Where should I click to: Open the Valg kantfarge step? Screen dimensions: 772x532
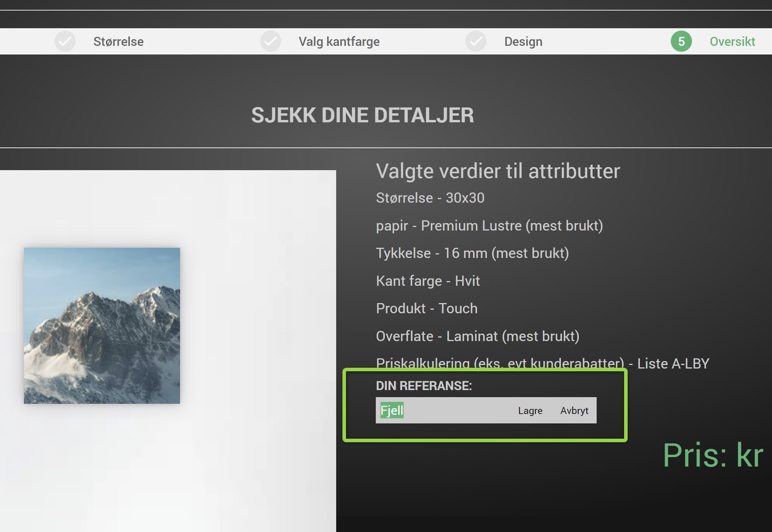click(339, 42)
